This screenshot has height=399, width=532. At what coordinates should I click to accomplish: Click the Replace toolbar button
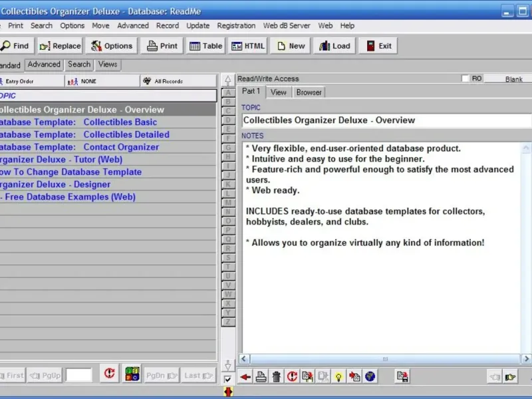click(60, 46)
